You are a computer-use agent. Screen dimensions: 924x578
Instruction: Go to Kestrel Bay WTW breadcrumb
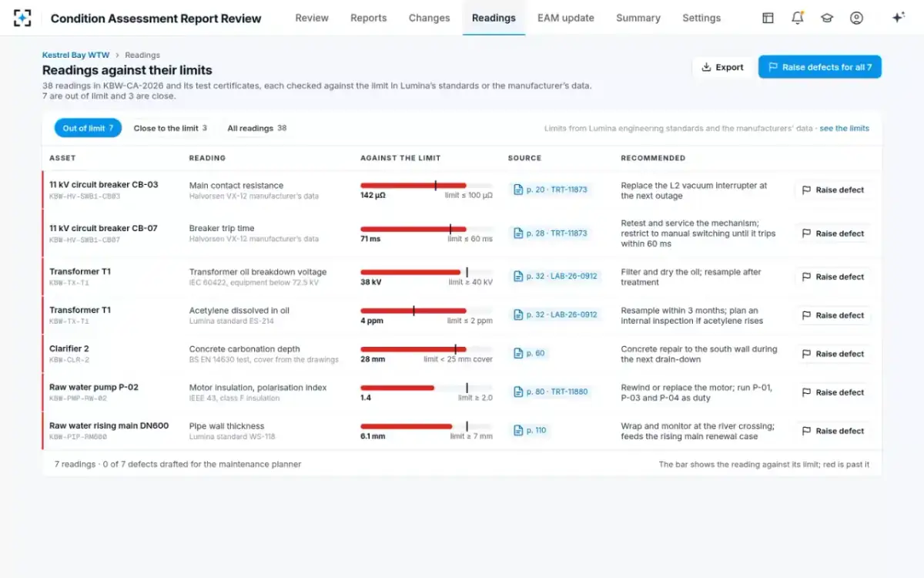click(x=75, y=55)
